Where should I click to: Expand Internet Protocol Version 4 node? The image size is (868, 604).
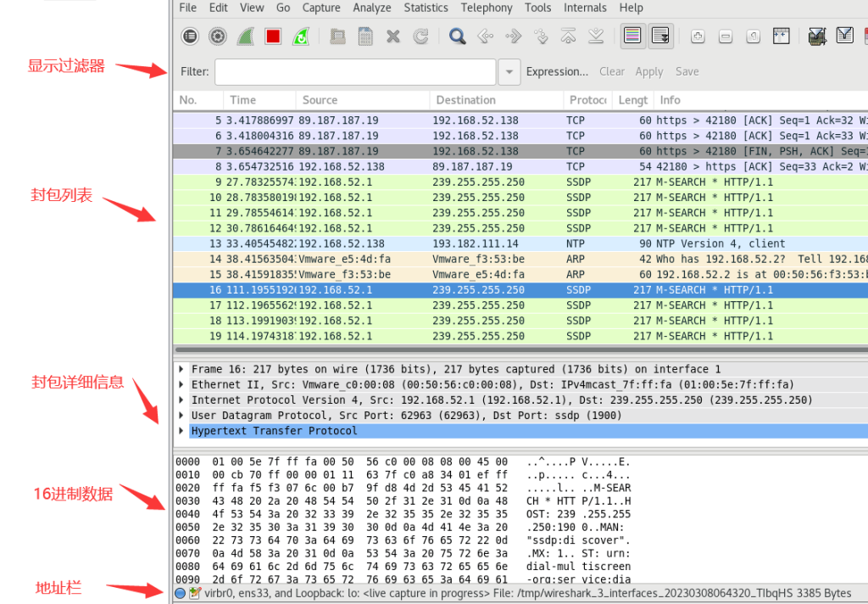tap(181, 400)
